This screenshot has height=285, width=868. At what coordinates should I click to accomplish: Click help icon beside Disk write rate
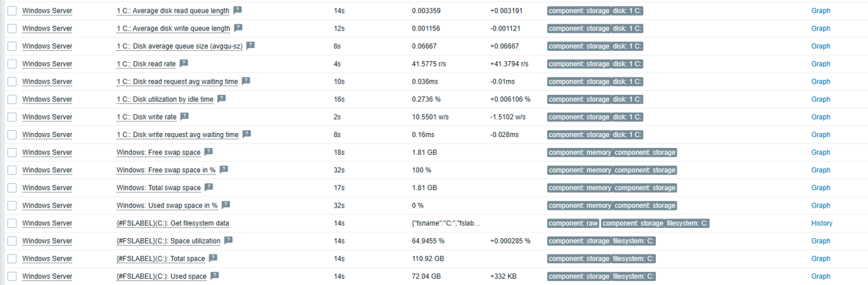coord(184,116)
